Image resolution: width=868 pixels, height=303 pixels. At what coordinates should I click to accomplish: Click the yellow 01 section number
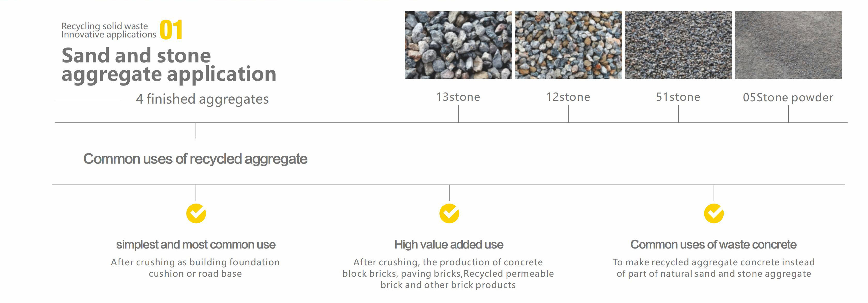pyautogui.click(x=171, y=30)
